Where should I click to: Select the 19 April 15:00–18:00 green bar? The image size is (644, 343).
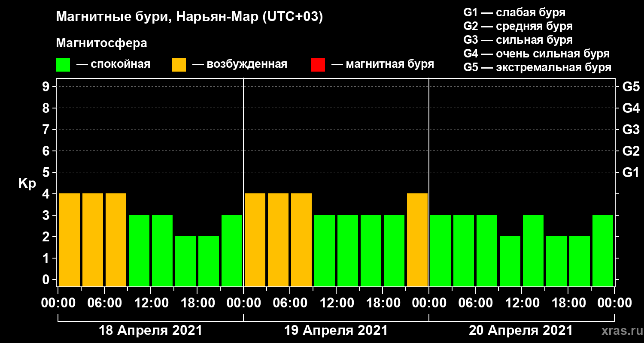point(371,250)
